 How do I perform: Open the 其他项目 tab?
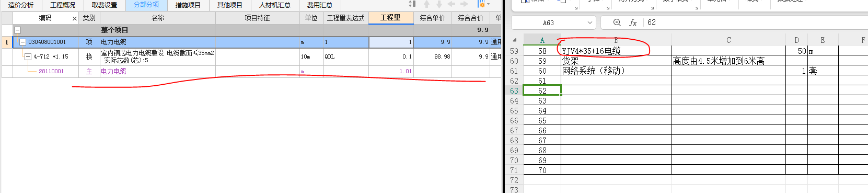point(230,5)
